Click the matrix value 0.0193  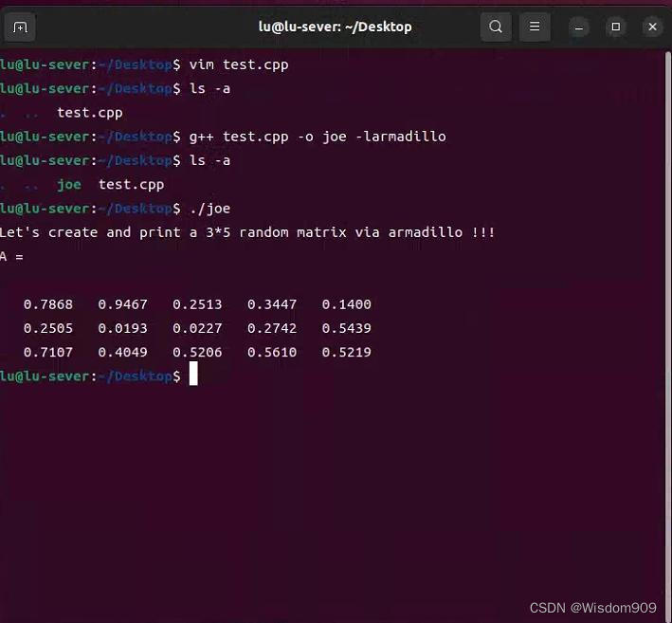pos(122,328)
